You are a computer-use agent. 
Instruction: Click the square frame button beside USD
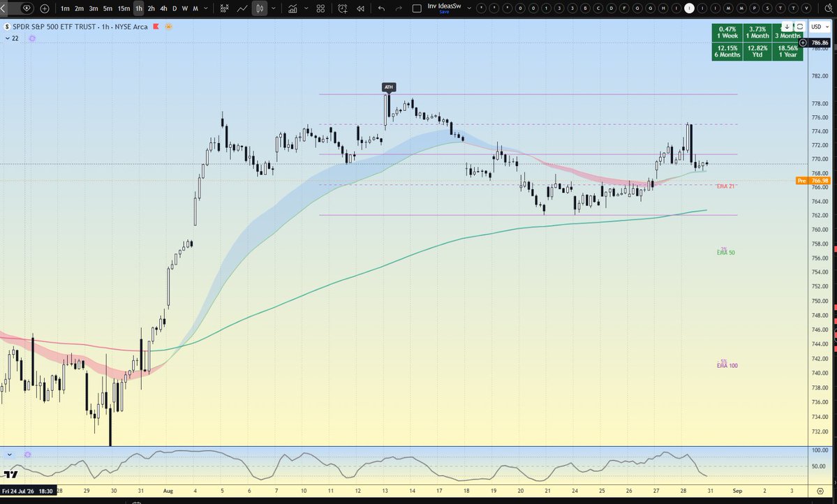click(x=799, y=27)
